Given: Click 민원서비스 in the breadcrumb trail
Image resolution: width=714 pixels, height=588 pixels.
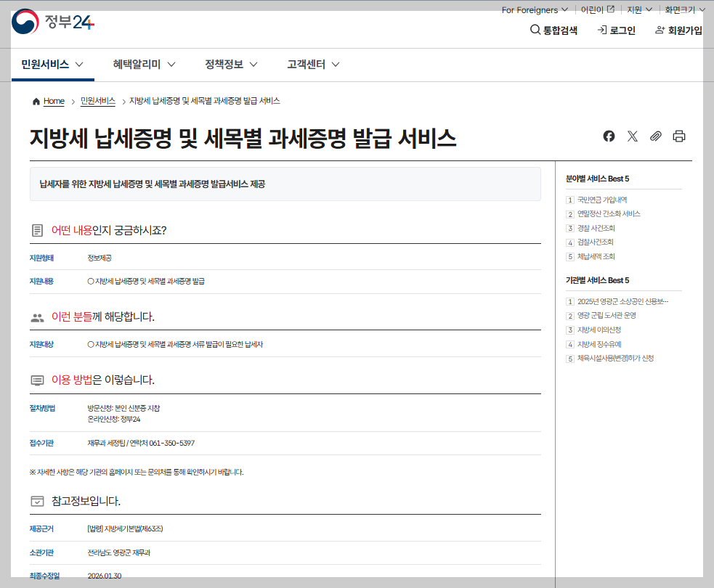Looking at the screenshot, I should [98, 101].
